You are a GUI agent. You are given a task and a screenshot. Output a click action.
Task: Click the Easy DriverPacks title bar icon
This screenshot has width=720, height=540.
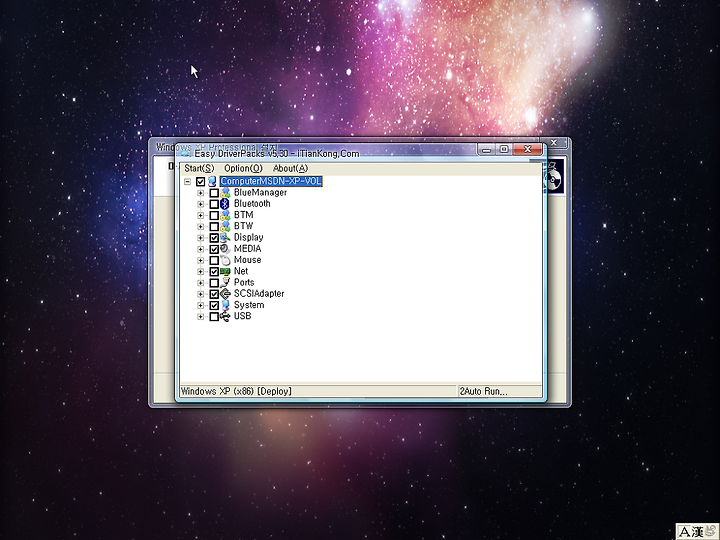pyautogui.click(x=186, y=154)
